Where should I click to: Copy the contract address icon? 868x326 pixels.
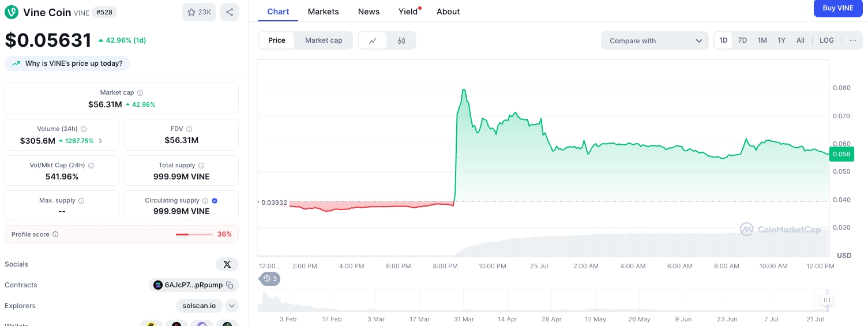pos(230,285)
